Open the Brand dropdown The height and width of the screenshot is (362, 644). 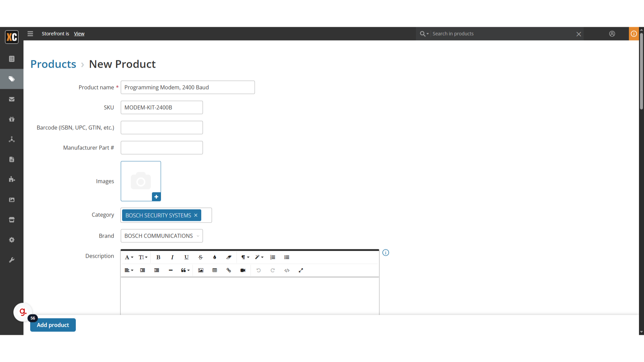pos(162,236)
